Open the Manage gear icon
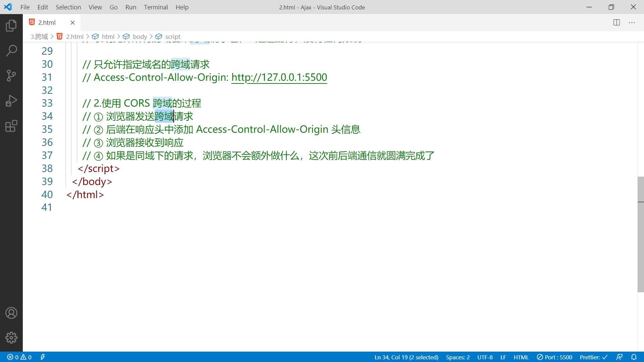 (x=11, y=338)
